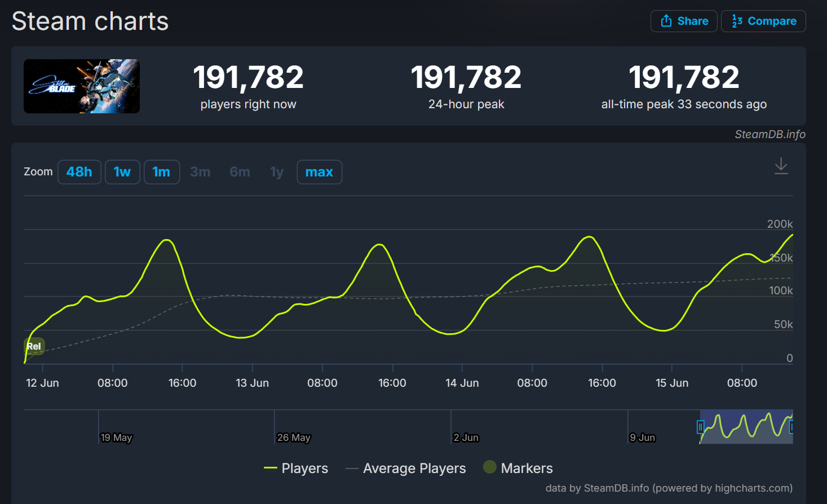Click the highlighted navigator range window
Screen dimensions: 827x504
pos(746,427)
